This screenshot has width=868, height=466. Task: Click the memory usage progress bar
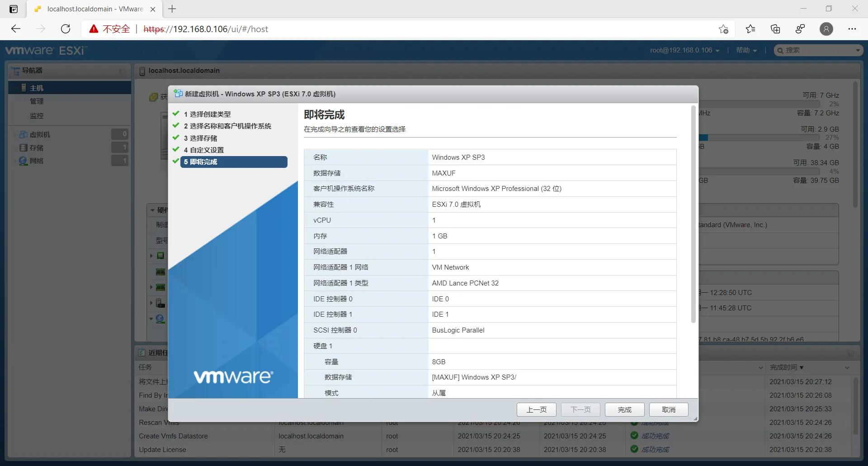click(759, 138)
